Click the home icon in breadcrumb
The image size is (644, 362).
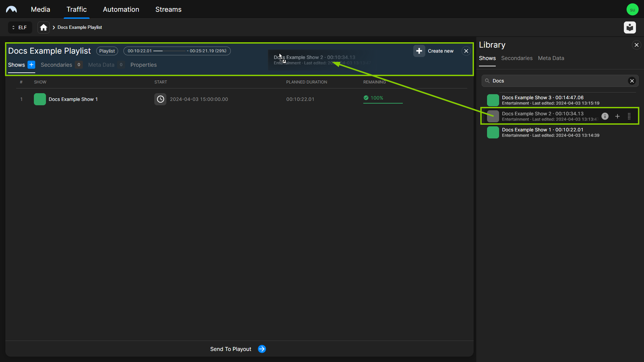[x=44, y=27]
